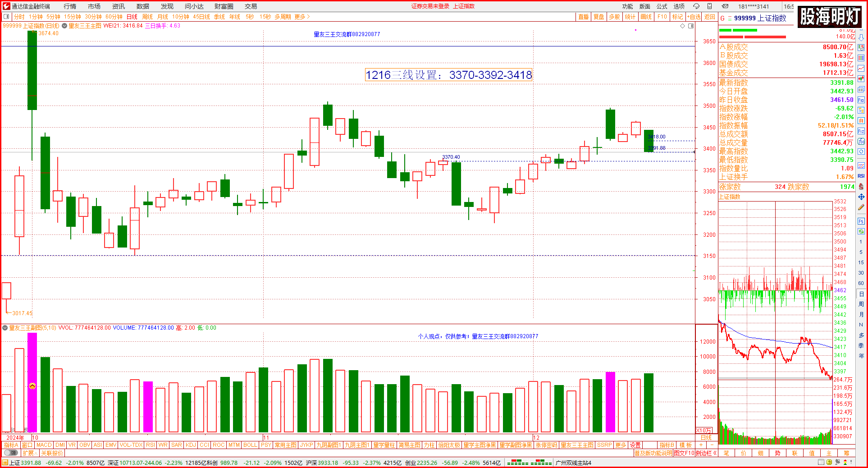Viewport: 868px width, 468px height.
Task: Toggle the chart right-panel layout icon
Action: click(x=691, y=26)
